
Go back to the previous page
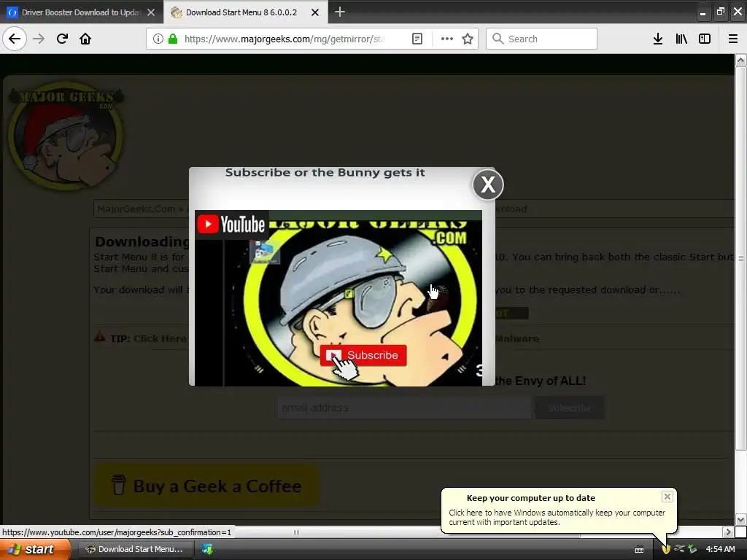pos(15,39)
